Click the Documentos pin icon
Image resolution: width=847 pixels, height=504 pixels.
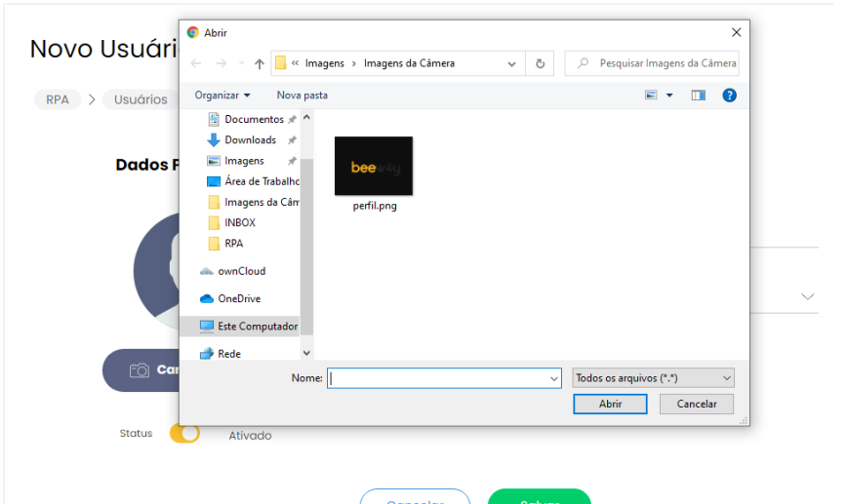coord(292,119)
